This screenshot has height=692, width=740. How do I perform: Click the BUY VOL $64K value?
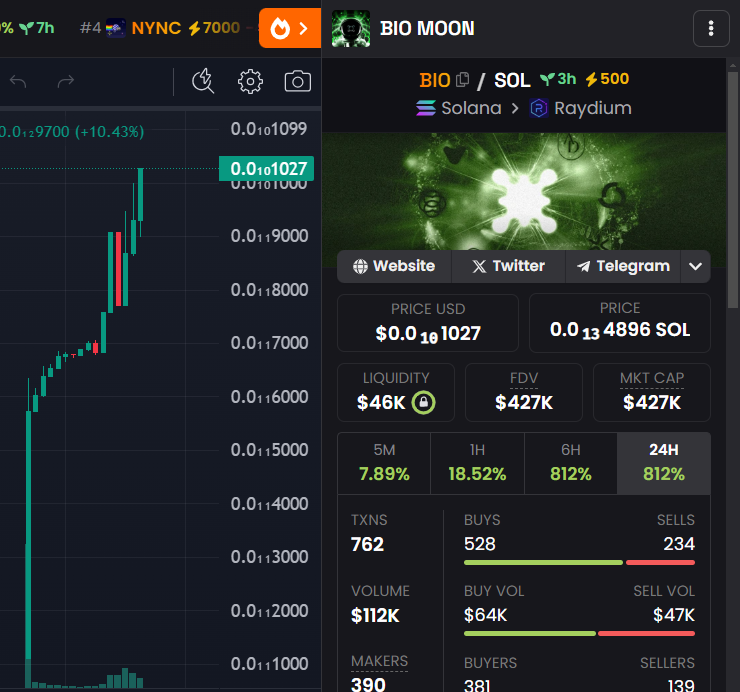coord(485,615)
